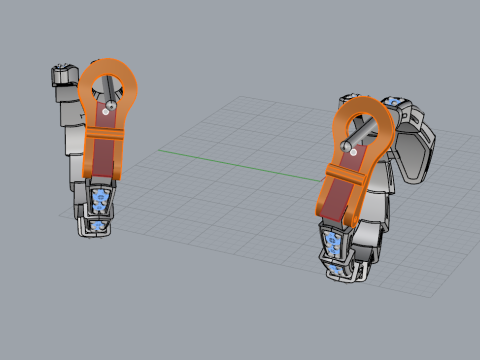Image resolution: width=480 pixels, height=360 pixels.
Task: Select the green axis line on grid
Action: pos(239,165)
